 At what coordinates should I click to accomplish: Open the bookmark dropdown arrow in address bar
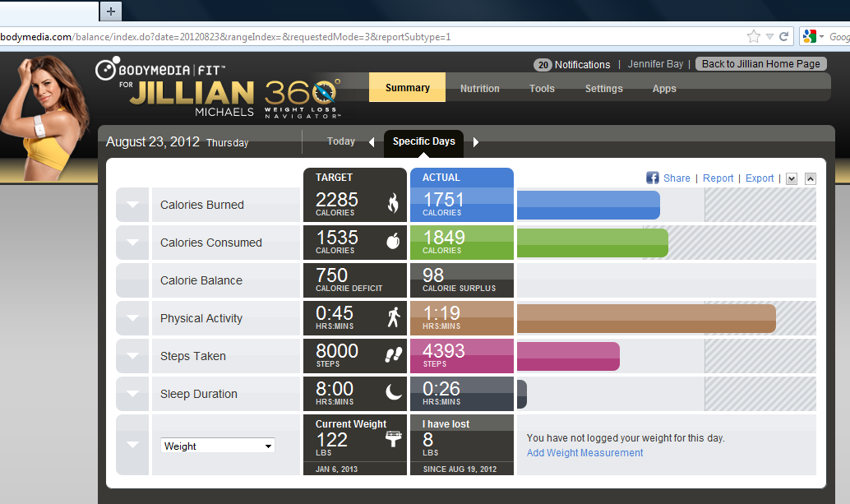pos(769,37)
